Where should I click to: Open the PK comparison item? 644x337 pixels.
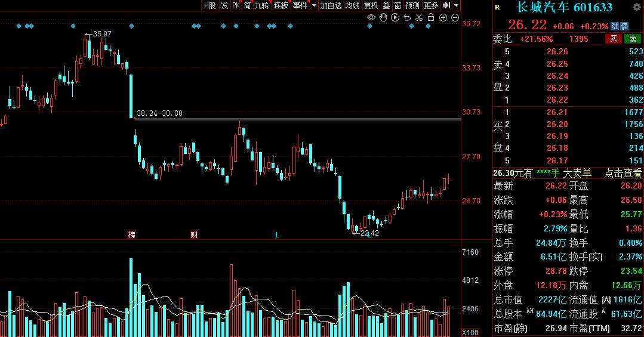[x=236, y=5]
